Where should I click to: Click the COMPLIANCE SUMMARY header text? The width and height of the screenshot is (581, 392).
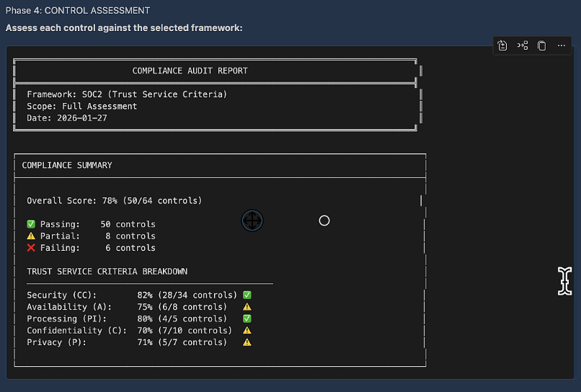67,165
